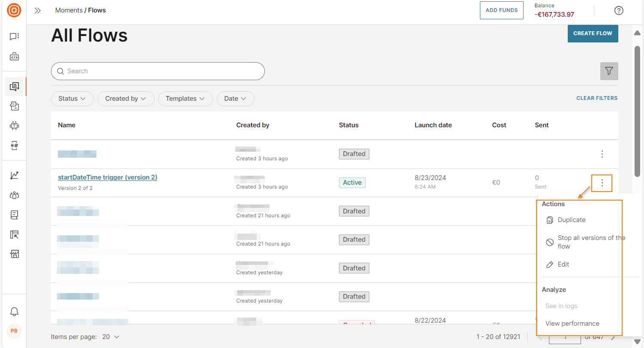Screen dimensions: 644x348
Task: Click the Cost column header
Action: [x=499, y=125]
